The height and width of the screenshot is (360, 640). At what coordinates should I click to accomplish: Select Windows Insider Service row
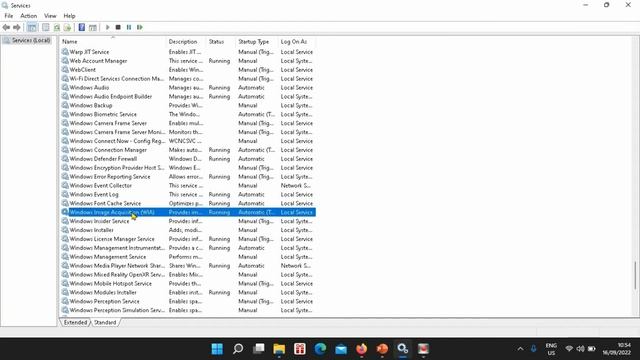coord(188,221)
